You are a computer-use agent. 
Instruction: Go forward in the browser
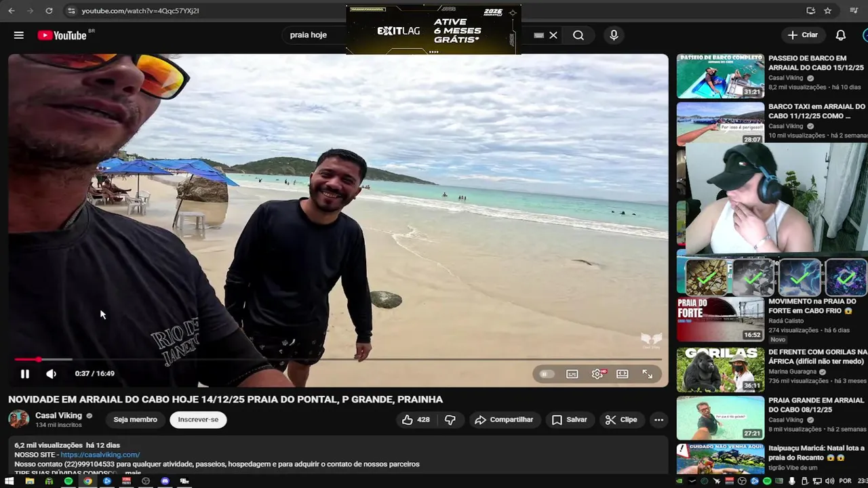pyautogui.click(x=31, y=11)
